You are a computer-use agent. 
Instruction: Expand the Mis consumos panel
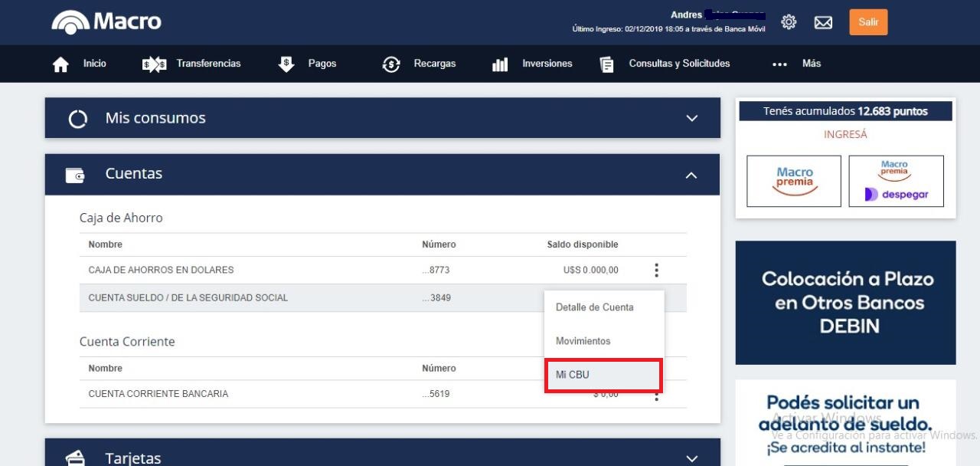pyautogui.click(x=691, y=117)
